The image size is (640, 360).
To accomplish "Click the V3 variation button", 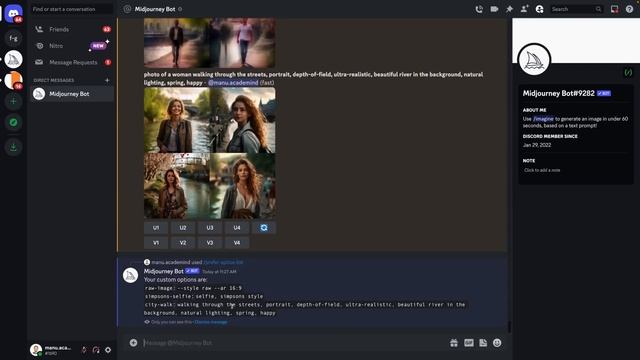I will click(x=210, y=243).
